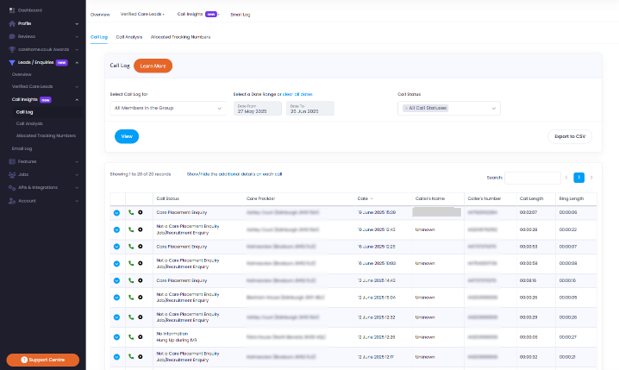This screenshot has width=619, height=370.
Task: Open the Dashboard sidebar icon
Action: click(12, 10)
